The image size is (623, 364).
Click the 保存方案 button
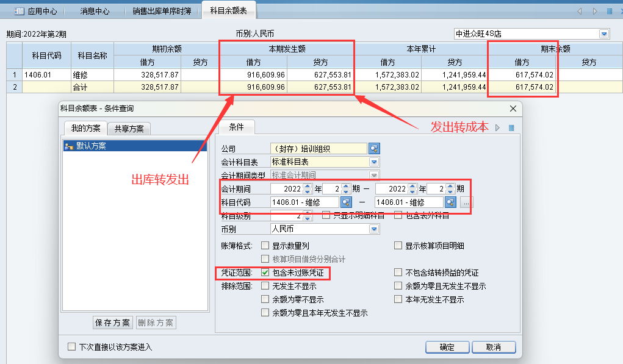112,323
